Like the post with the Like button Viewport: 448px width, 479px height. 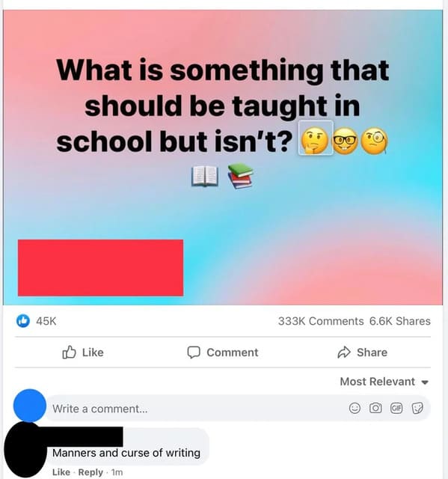(83, 353)
